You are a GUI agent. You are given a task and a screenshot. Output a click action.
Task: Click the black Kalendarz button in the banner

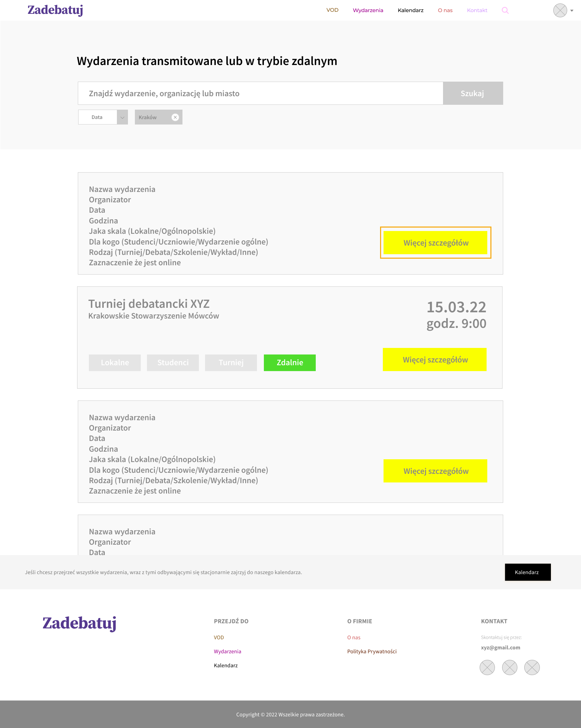click(x=527, y=572)
